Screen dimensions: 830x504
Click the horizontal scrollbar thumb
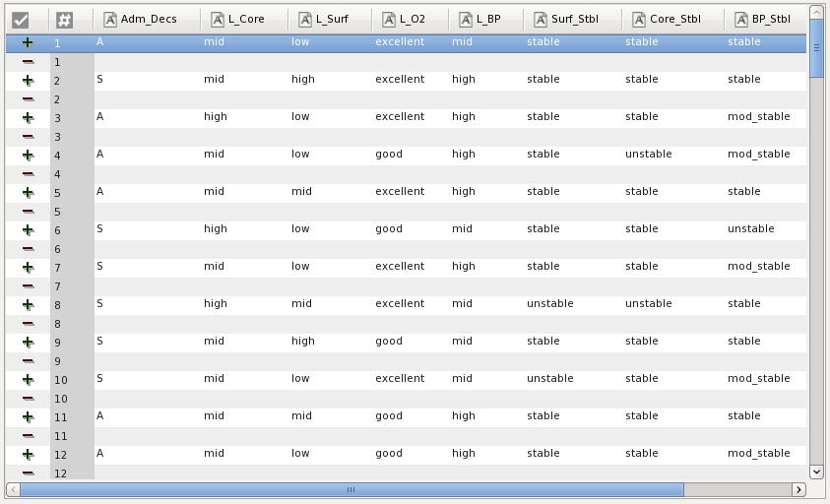352,489
